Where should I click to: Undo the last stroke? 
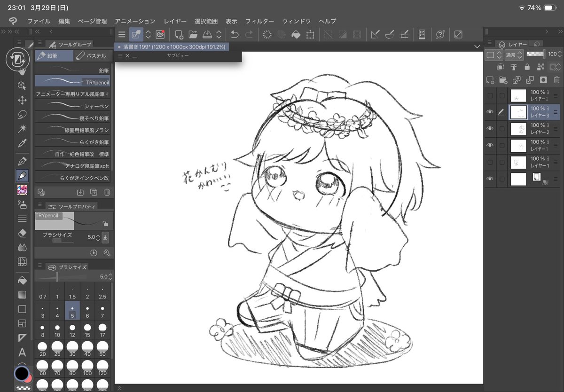(x=234, y=34)
